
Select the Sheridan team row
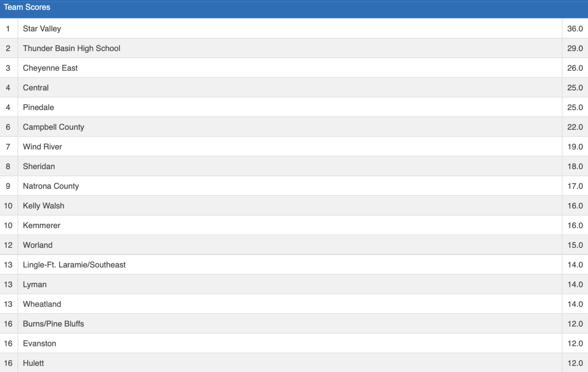tap(39, 166)
